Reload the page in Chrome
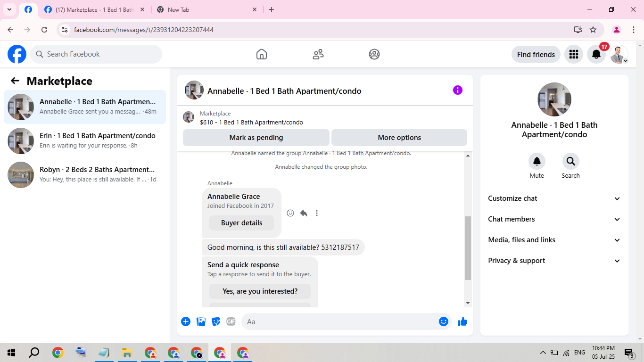This screenshot has height=362, width=644. 44,30
